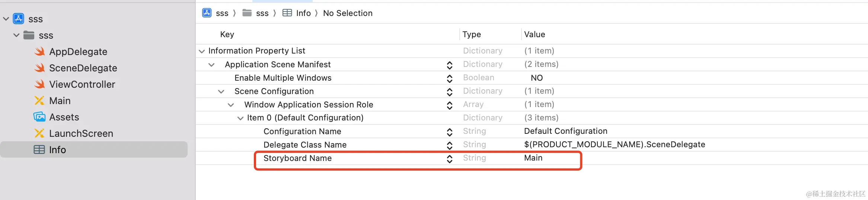The width and height of the screenshot is (868, 200).
Task: Collapse Information Property List row
Action: [202, 51]
